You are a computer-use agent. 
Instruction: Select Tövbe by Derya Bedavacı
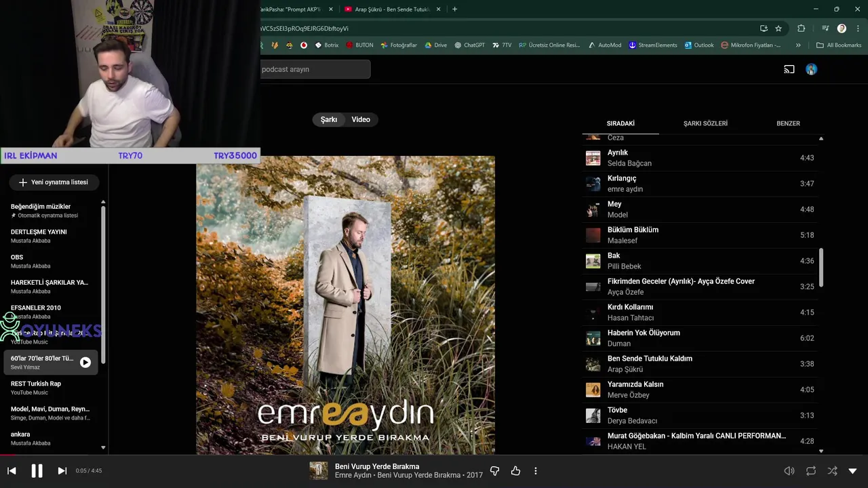click(700, 415)
